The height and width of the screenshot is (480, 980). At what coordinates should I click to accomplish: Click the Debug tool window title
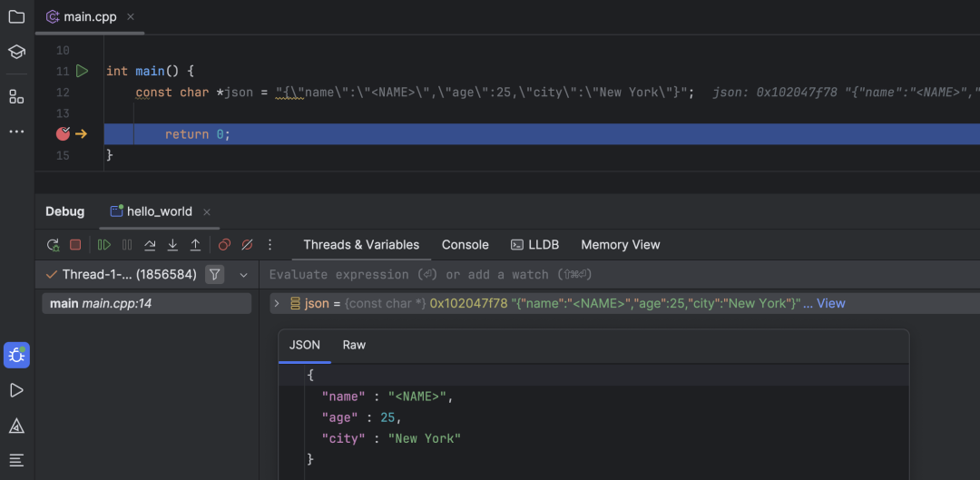click(65, 211)
